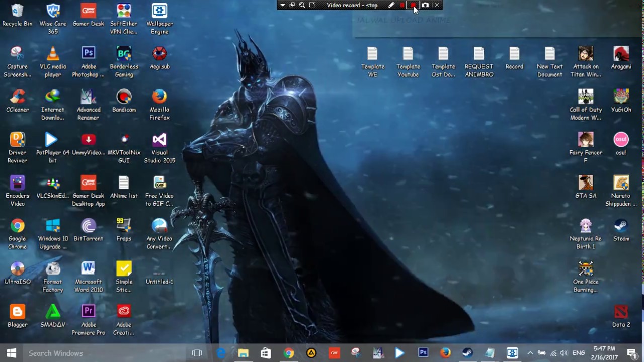The height and width of the screenshot is (362, 644).
Task: Stop the video recording in recorder toolbar
Action: (413, 5)
